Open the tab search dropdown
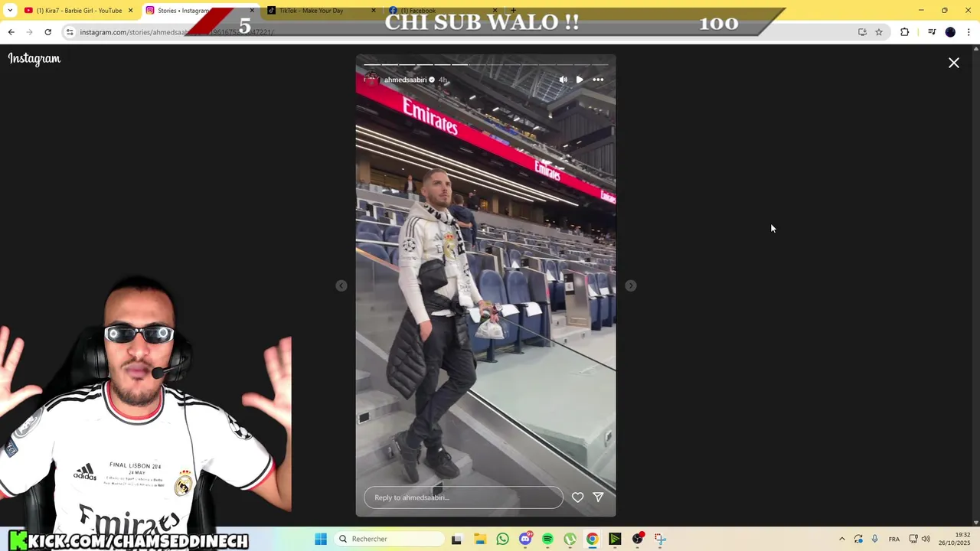The image size is (980, 551). pos(10,11)
